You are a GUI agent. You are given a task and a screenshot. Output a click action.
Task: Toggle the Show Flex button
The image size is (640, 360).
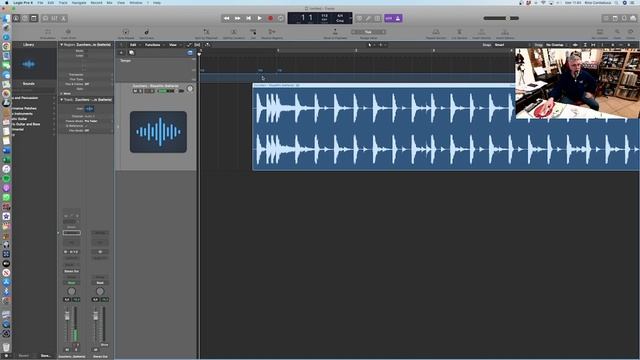[x=197, y=45]
